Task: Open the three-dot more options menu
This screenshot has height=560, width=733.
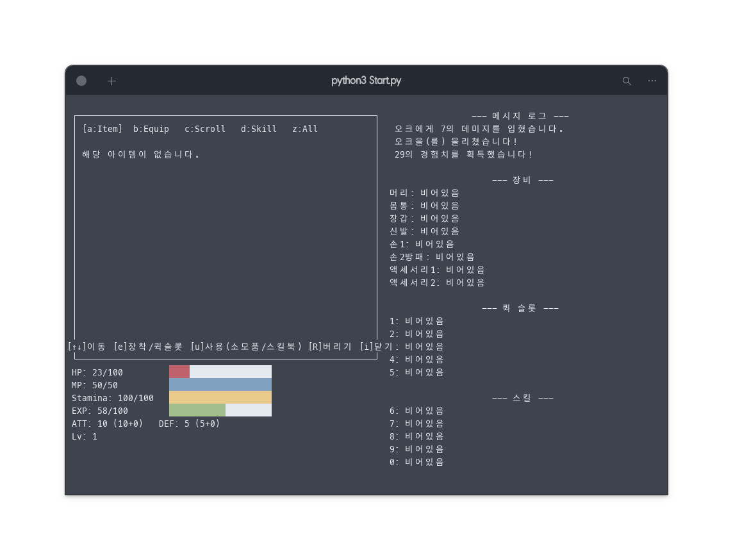Action: (652, 81)
